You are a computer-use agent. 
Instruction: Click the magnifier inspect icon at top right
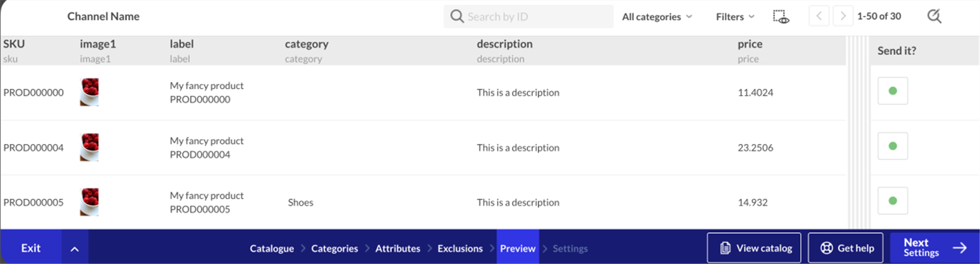click(934, 16)
